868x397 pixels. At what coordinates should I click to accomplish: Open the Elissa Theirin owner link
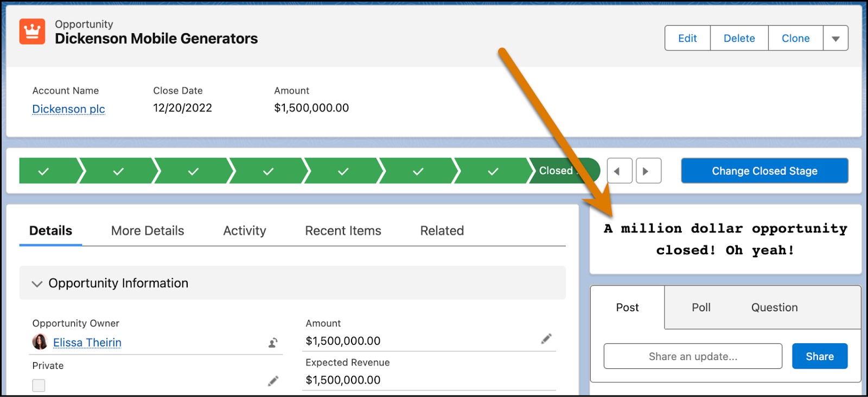coord(87,343)
